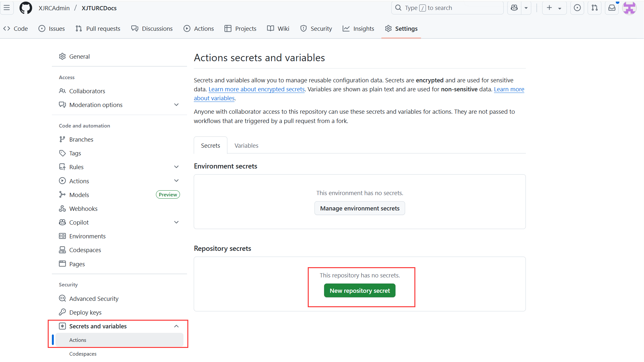Click the user avatar icon
Image resolution: width=644 pixels, height=362 pixels.
[x=629, y=8]
